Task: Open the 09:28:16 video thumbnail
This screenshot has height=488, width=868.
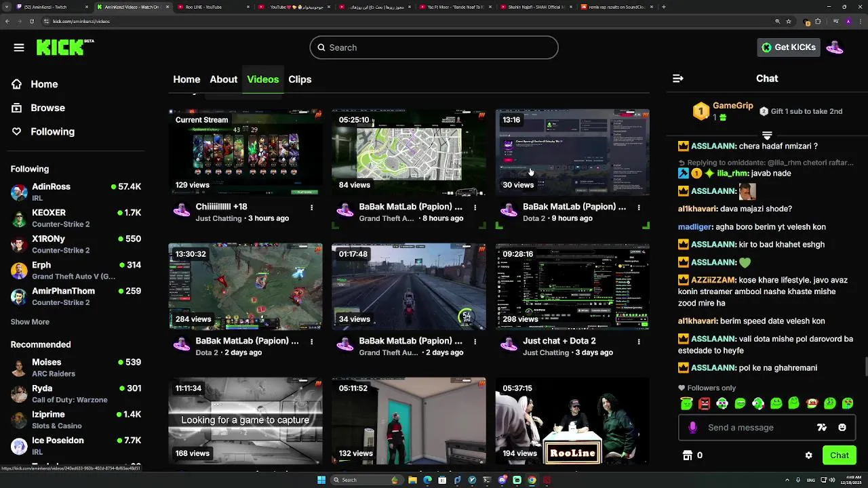Action: (572, 286)
